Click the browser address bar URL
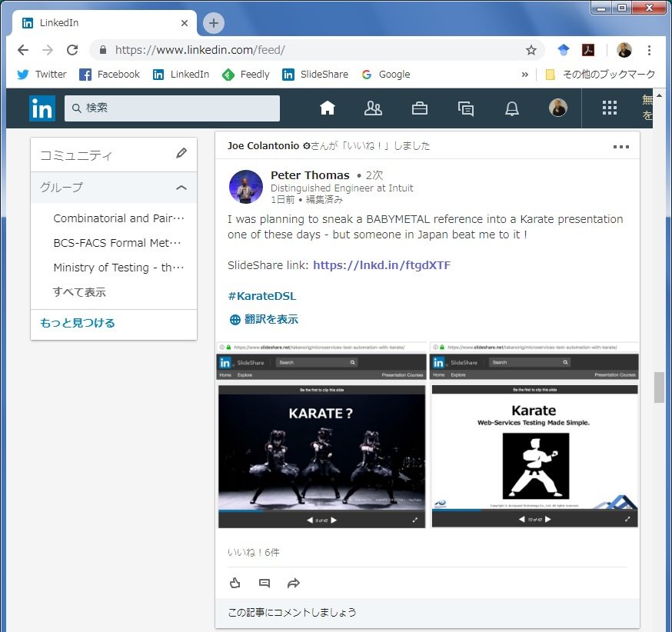672x632 pixels. [200, 50]
